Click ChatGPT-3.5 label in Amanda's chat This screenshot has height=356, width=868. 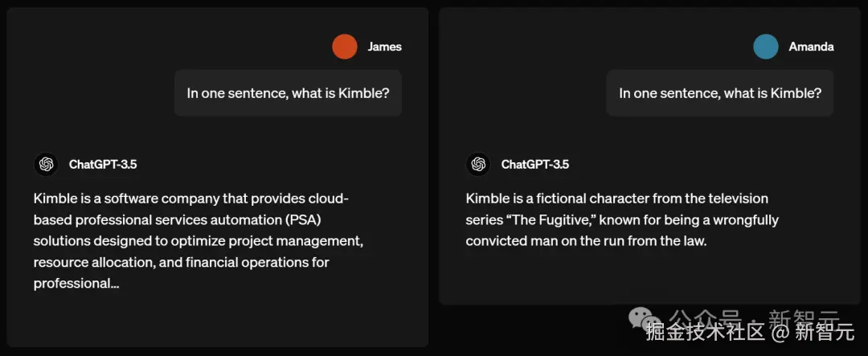(534, 165)
